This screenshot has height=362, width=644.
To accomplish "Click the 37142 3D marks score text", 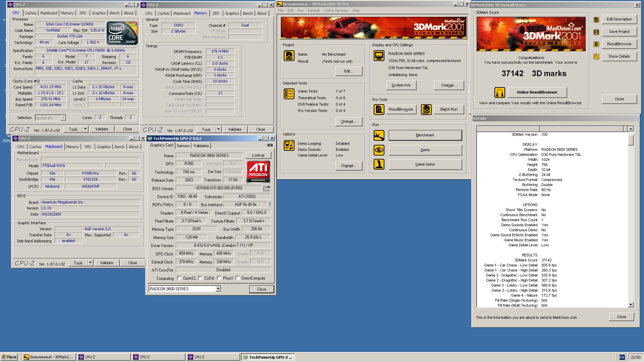I will [534, 73].
